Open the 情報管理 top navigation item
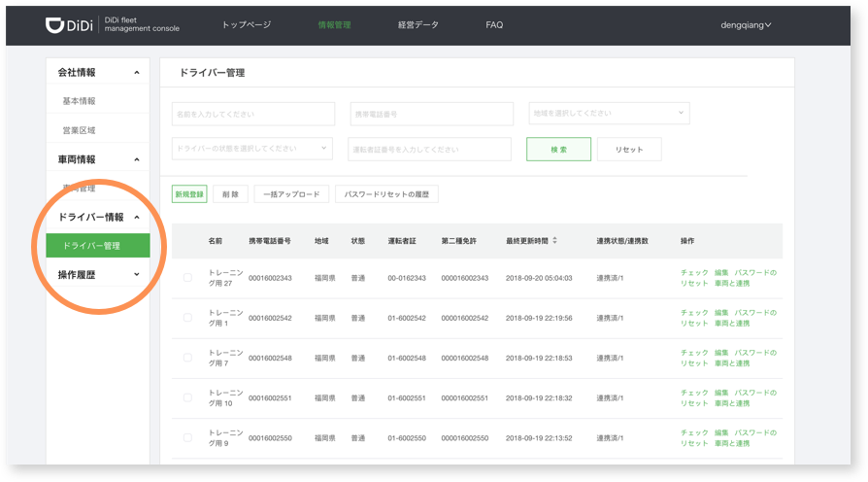 point(334,25)
